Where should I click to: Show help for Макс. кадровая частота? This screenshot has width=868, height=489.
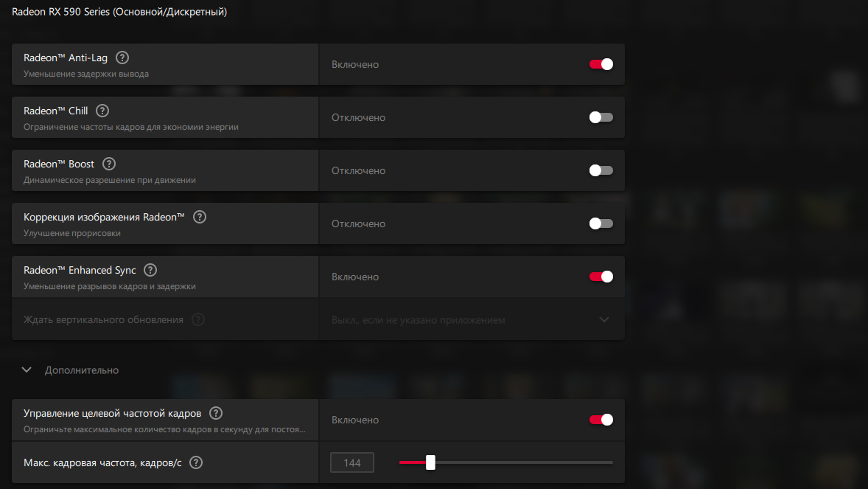[x=196, y=462]
